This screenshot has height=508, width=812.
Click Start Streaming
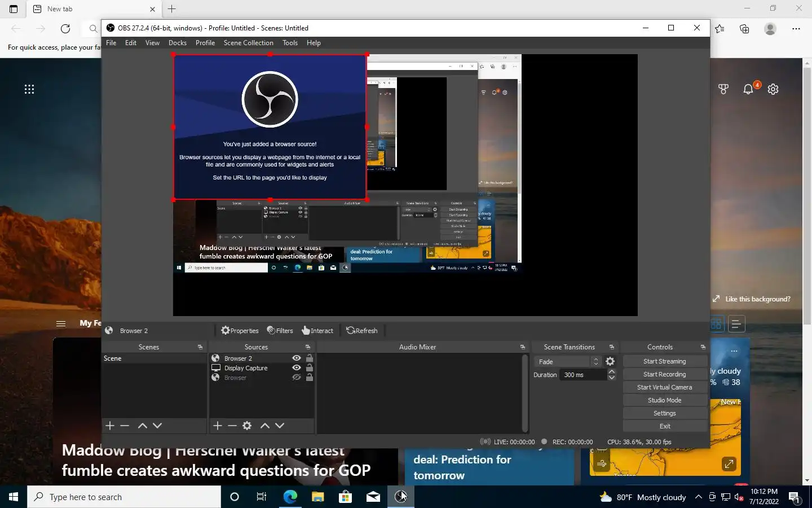[665, 361]
